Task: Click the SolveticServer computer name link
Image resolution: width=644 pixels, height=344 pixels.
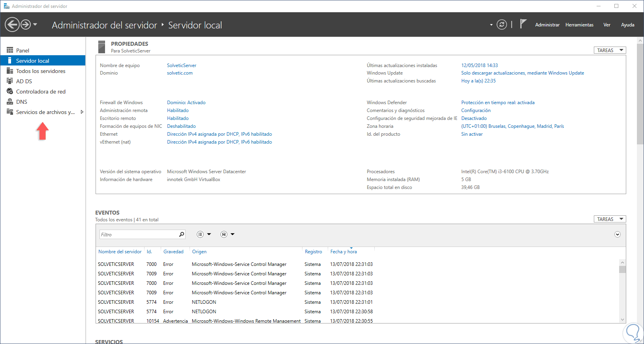Action: pos(182,65)
